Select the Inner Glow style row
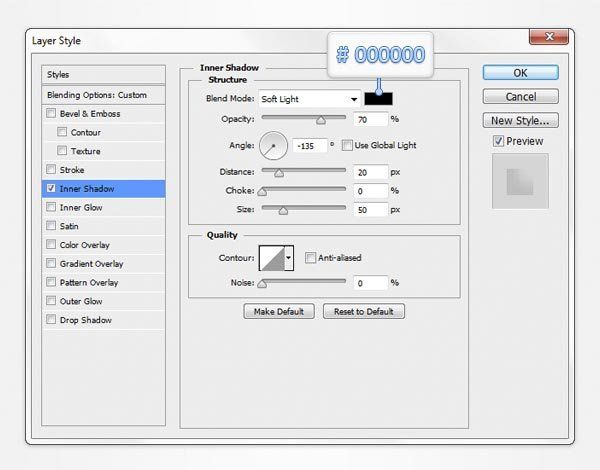The height and width of the screenshot is (470, 600). (x=103, y=207)
